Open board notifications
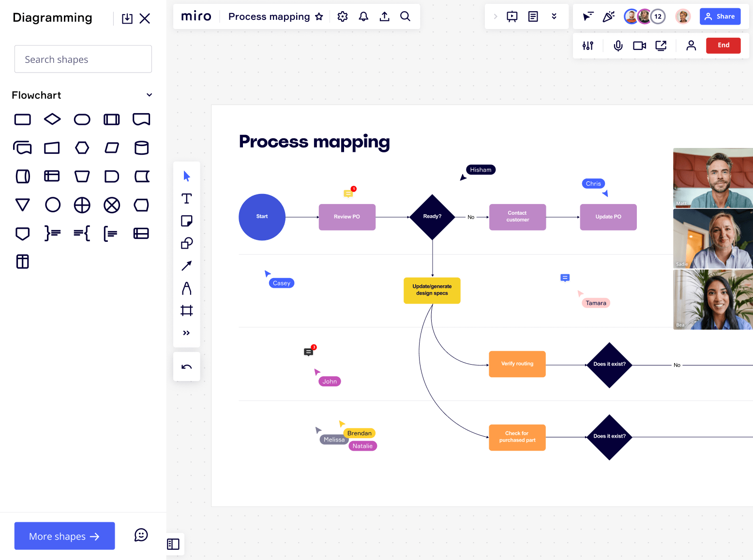The height and width of the screenshot is (560, 753). click(x=363, y=16)
